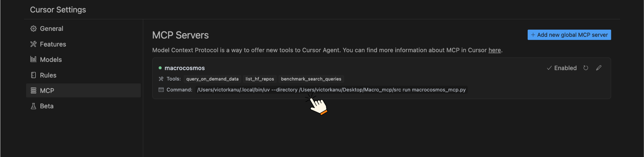Select the query_on_demand_data tool chip

pos(212,79)
